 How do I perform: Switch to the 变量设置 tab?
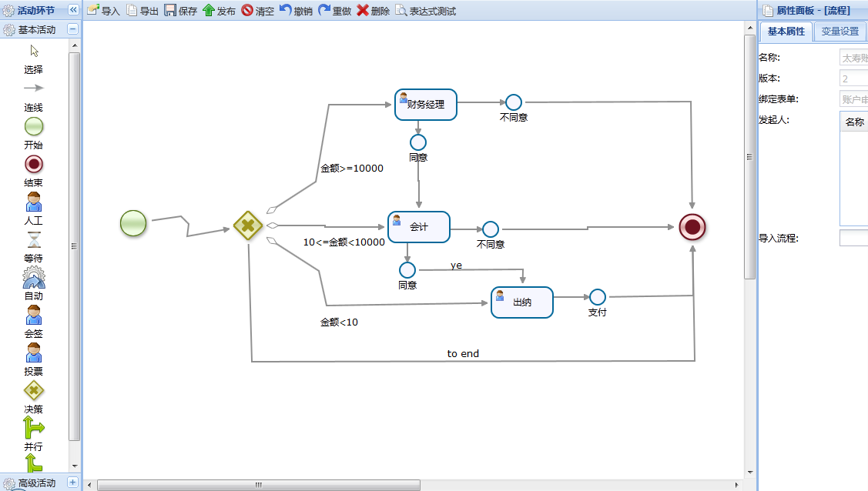(840, 32)
